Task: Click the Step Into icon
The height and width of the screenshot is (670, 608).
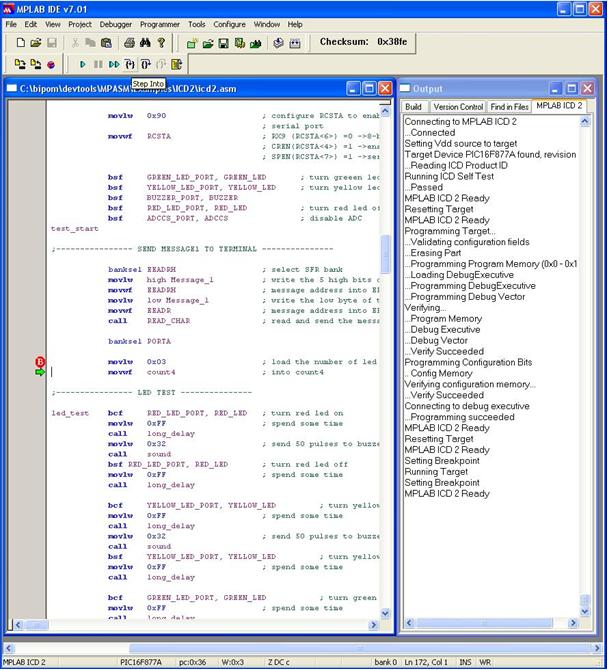Action: [x=130, y=64]
